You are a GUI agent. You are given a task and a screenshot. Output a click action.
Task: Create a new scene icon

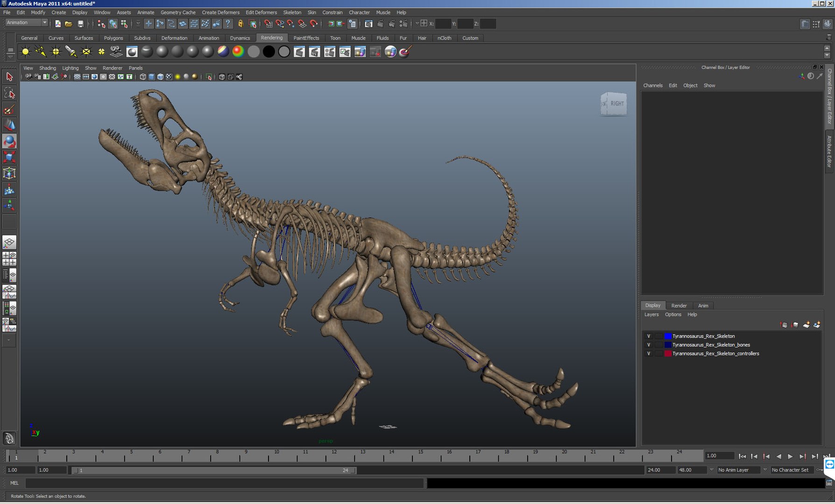tap(57, 23)
